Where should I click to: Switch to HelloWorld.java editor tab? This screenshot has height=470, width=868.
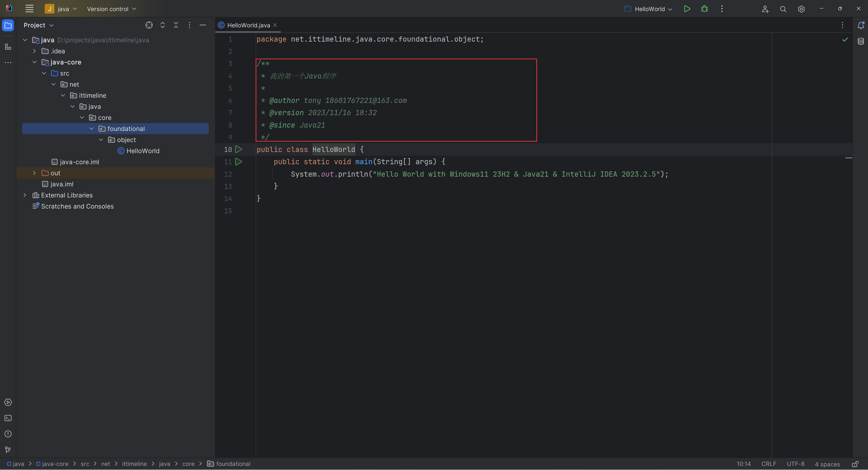(x=248, y=25)
